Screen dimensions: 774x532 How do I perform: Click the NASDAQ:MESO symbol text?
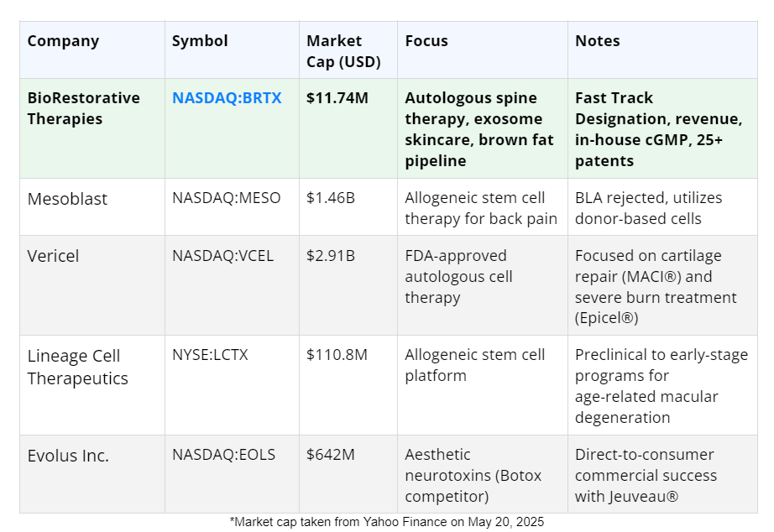pyautogui.click(x=227, y=198)
